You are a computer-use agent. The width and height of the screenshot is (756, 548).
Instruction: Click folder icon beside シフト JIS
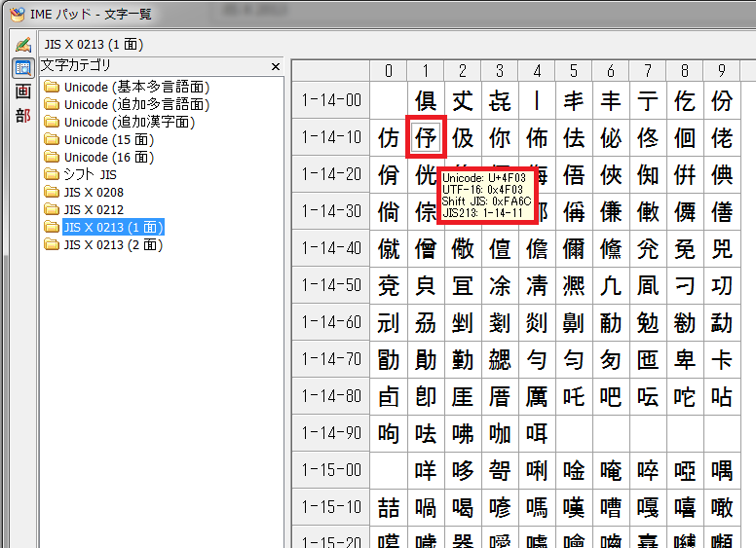52,174
